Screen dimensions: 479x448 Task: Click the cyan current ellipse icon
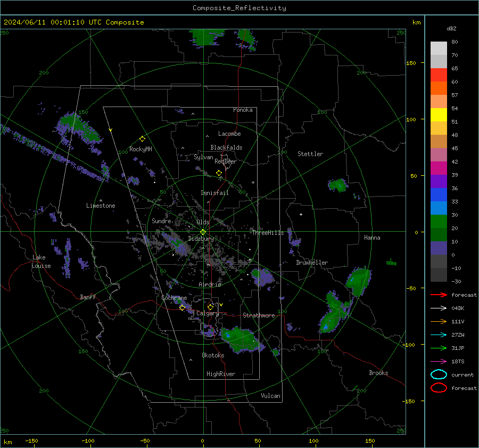[x=439, y=374]
